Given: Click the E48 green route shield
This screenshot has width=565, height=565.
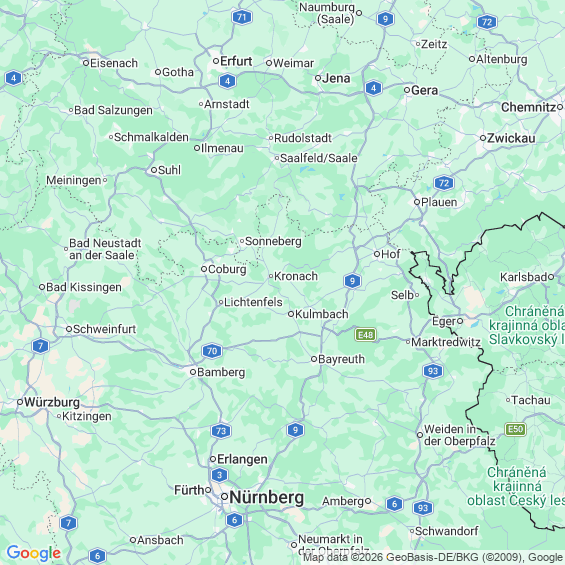Looking at the screenshot, I should pyautogui.click(x=365, y=335).
